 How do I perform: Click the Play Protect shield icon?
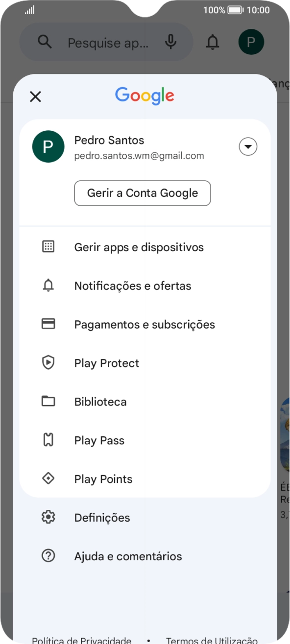pyautogui.click(x=48, y=362)
